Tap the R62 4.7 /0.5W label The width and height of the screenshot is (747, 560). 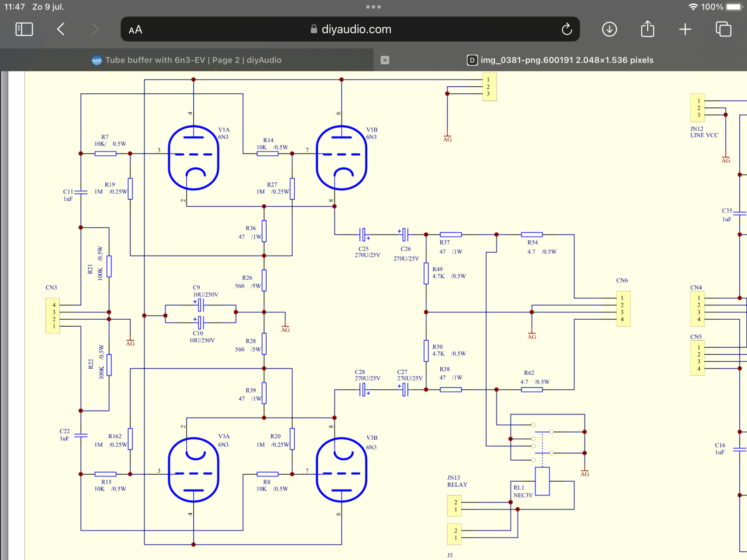tap(535, 377)
